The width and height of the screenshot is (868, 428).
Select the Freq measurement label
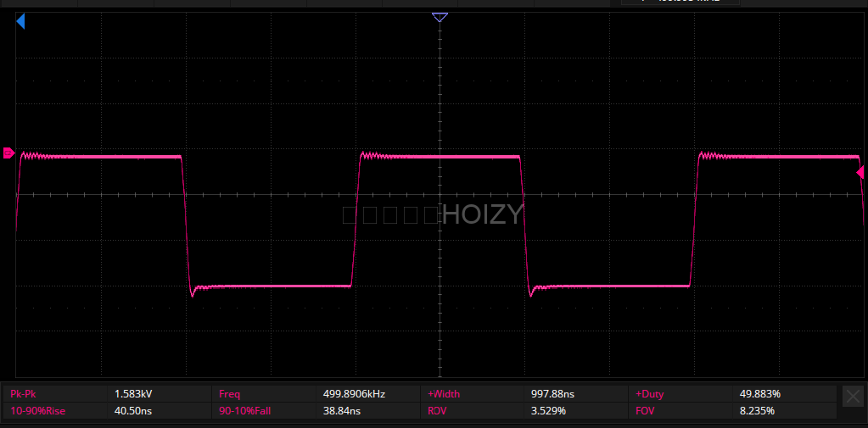coord(230,394)
